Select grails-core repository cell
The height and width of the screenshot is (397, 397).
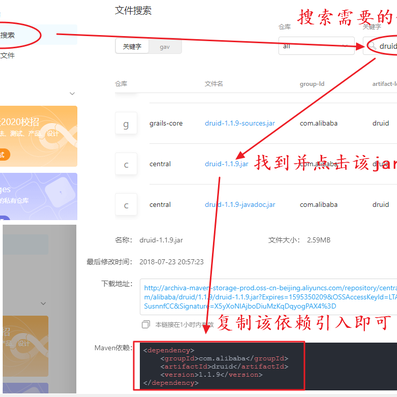coord(166,123)
